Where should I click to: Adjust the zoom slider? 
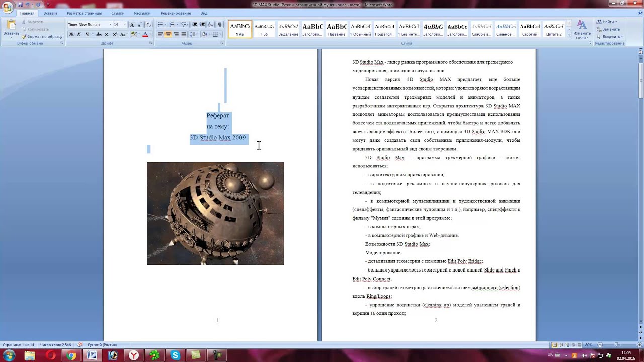tap(616, 345)
